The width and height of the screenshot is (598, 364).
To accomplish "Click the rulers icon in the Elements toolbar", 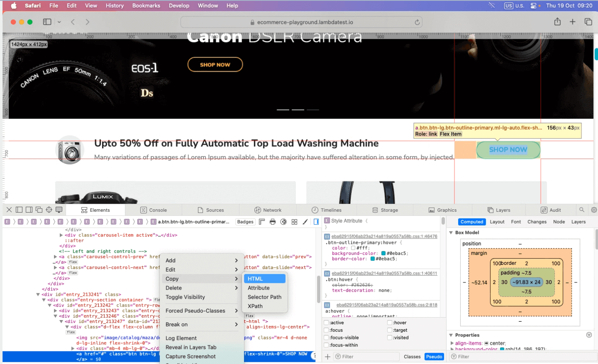I will pos(262,222).
